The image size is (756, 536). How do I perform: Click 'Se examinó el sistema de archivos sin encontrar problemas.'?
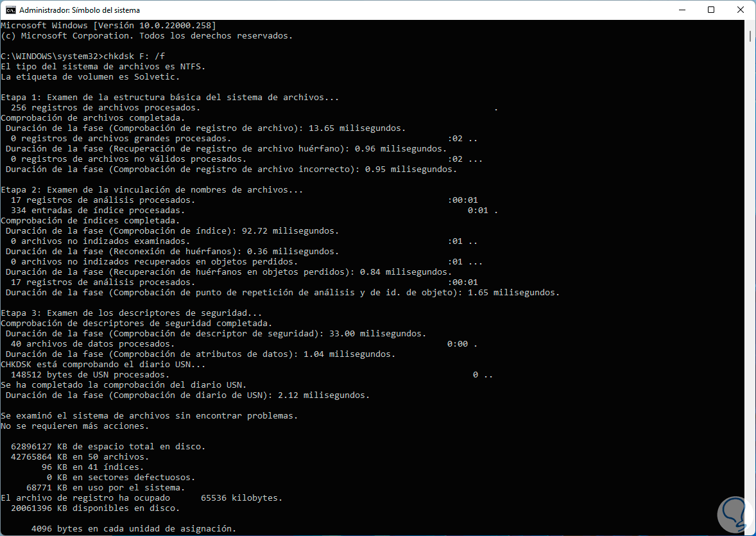(x=150, y=415)
